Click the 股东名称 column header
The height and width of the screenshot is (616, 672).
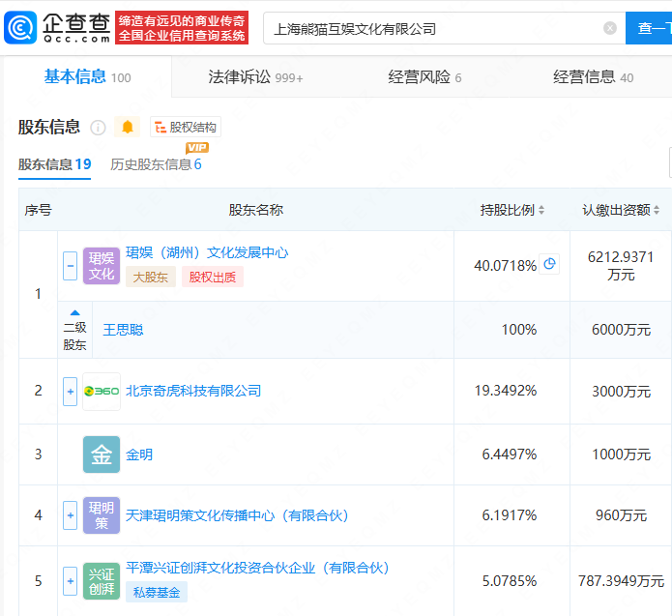(x=256, y=210)
